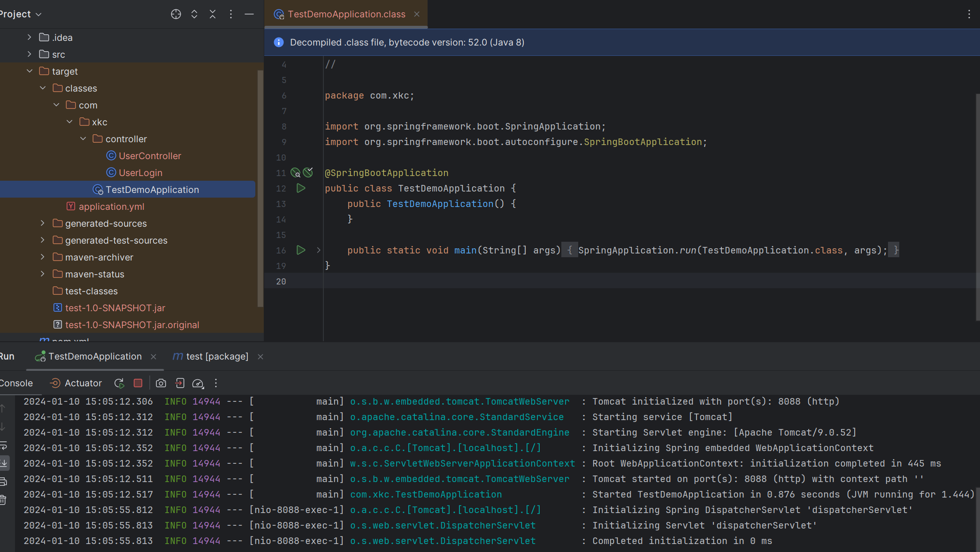The image size is (980, 552).
Task: Run main method from gutter icon
Action: point(301,250)
